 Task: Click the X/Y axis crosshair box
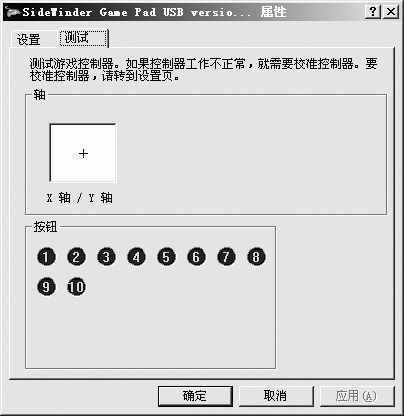point(83,153)
